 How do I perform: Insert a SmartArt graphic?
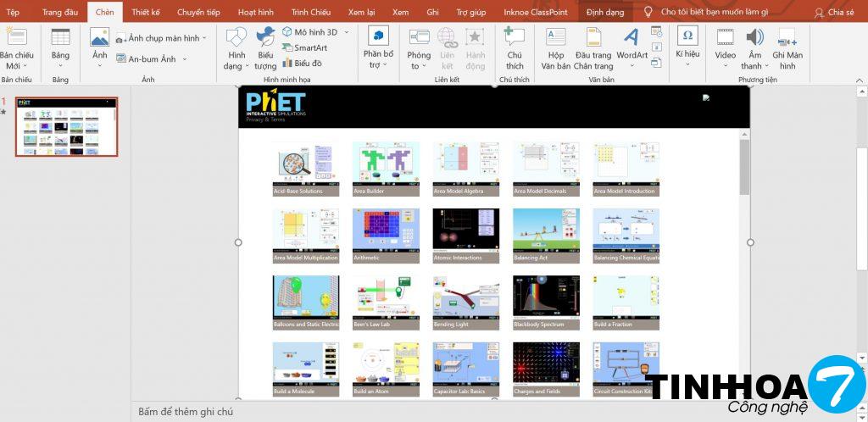310,47
